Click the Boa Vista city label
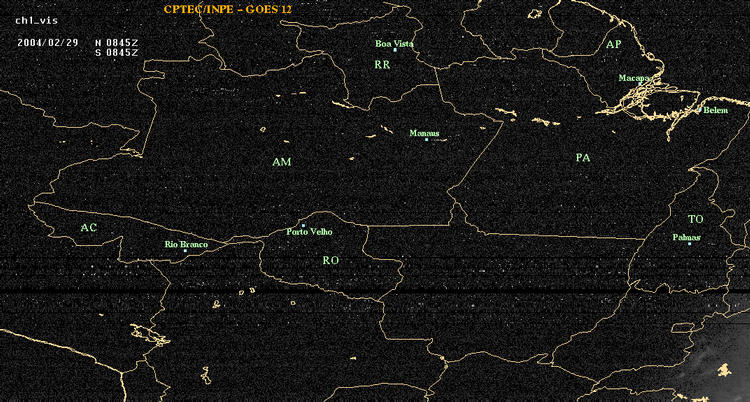 pyautogui.click(x=395, y=44)
